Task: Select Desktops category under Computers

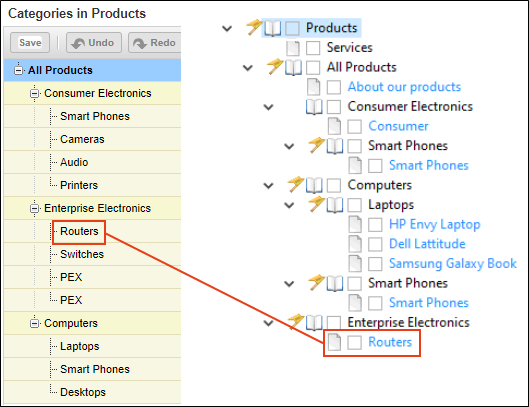Action: [x=83, y=392]
